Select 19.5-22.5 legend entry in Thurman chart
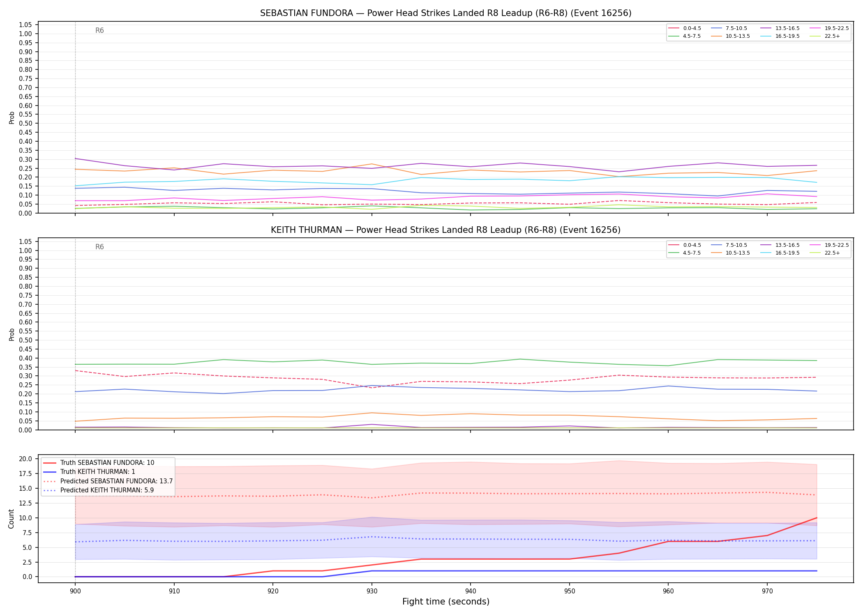Image resolution: width=863 pixels, height=616 pixels. coord(829,245)
